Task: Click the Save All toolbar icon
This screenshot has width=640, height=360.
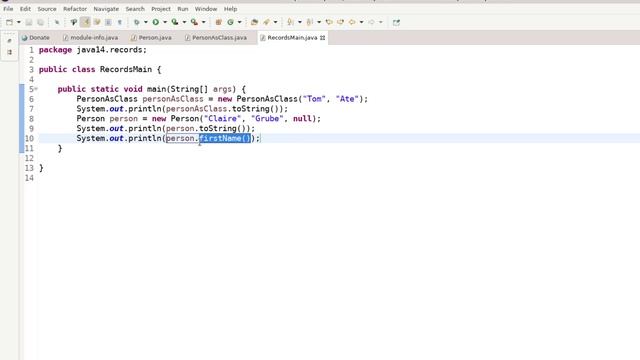Action: tap(40, 22)
